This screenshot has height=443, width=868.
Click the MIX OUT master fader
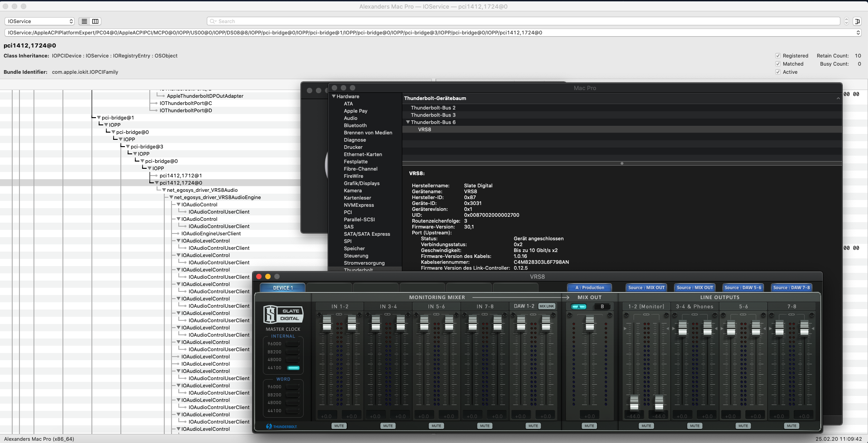click(x=590, y=323)
